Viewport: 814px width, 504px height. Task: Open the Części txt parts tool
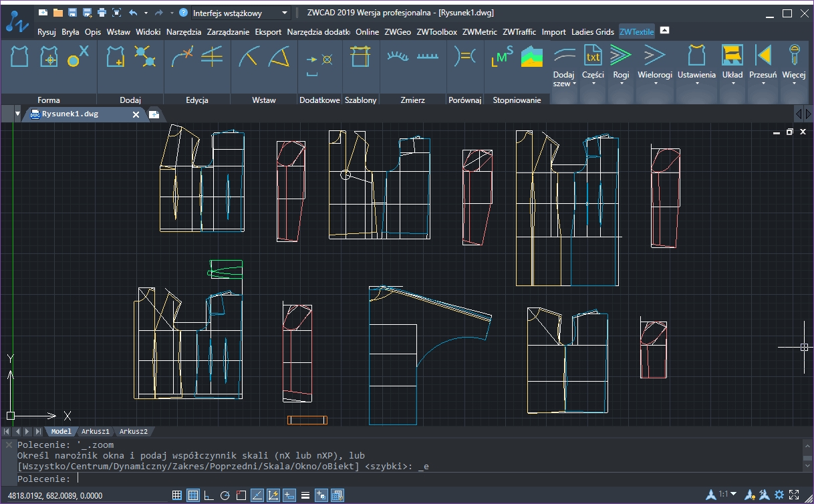[593, 55]
